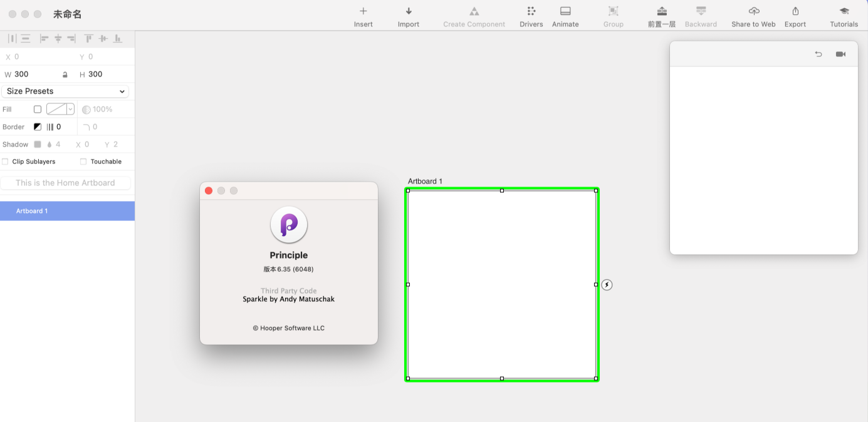The image size is (868, 422).
Task: Align layers to horizontal center
Action: (x=58, y=39)
